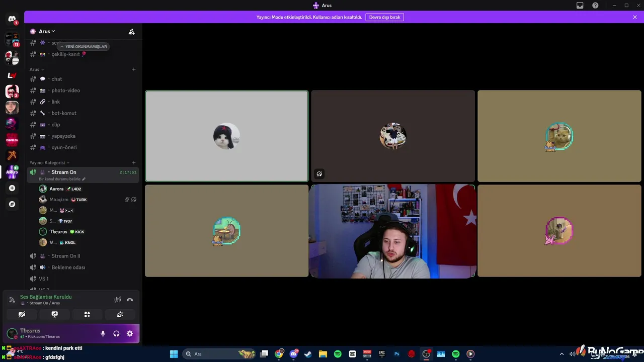Collapse the Arus channel category
644x362 pixels.
36,69
